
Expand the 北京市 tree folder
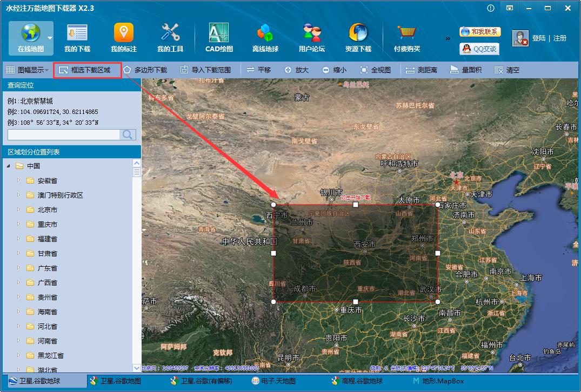[x=18, y=209]
